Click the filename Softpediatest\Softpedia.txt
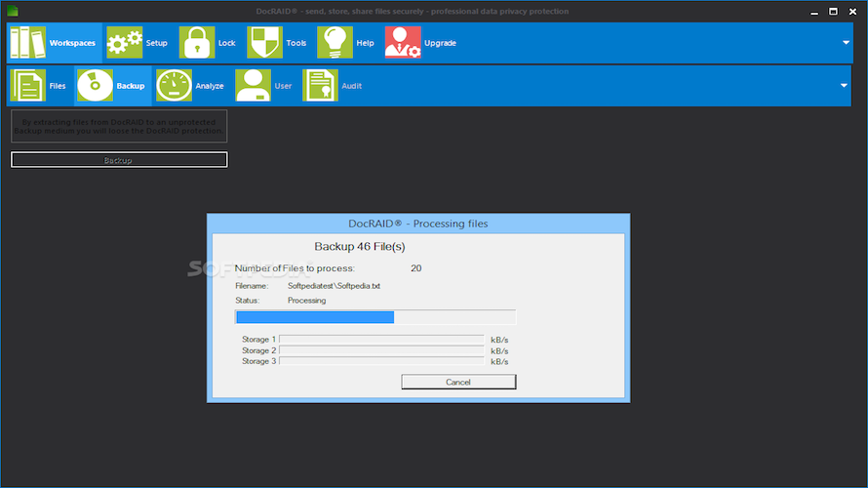 pyautogui.click(x=334, y=286)
